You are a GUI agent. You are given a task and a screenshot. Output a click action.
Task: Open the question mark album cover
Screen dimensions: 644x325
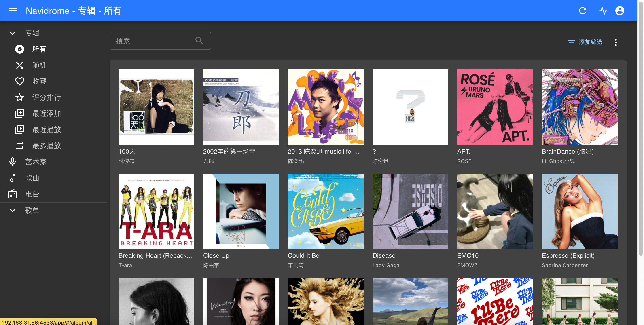[x=410, y=107]
